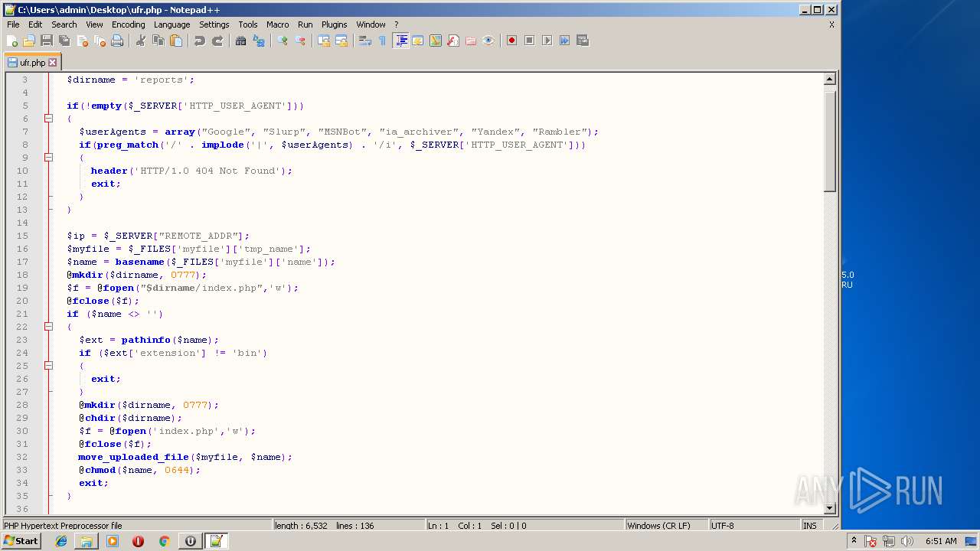Collapse fold block at line 22
This screenshot has height=551, width=980.
pyautogui.click(x=48, y=327)
